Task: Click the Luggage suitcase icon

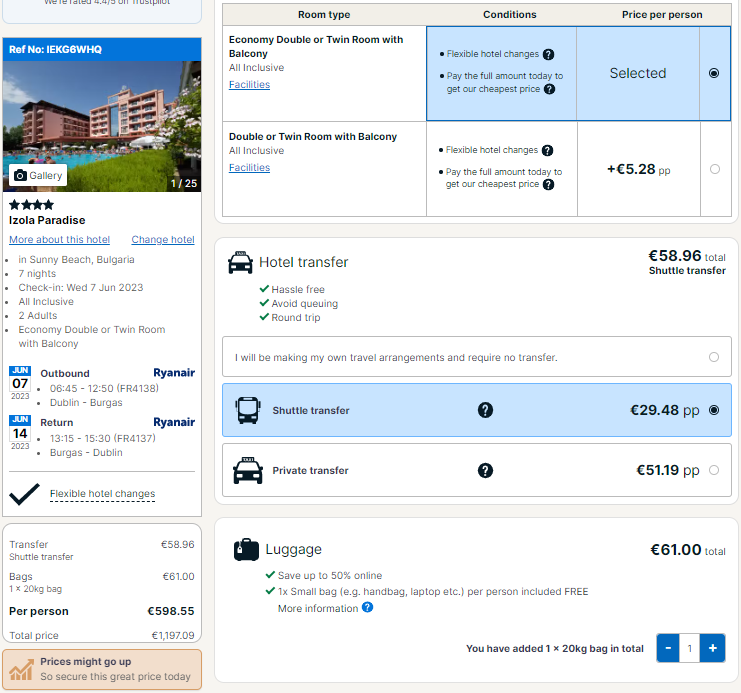Action: tap(246, 549)
